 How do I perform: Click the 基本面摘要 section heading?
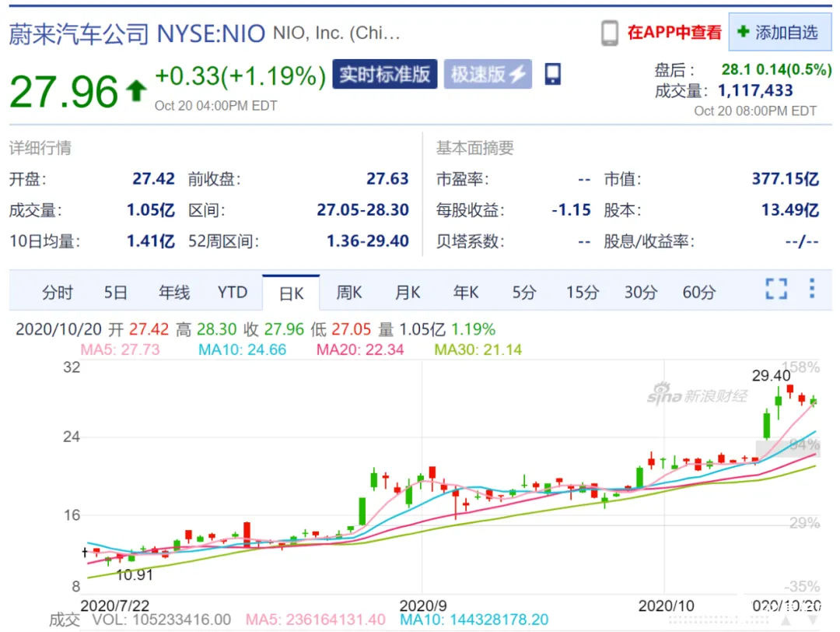(474, 148)
